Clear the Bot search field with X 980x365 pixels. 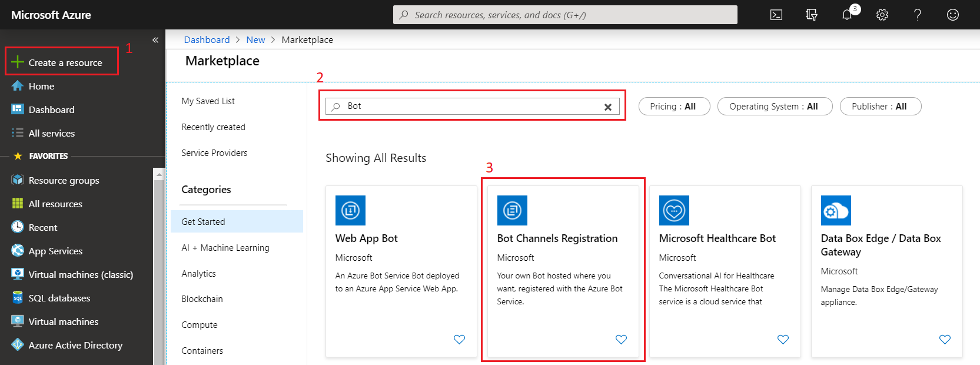click(x=608, y=107)
